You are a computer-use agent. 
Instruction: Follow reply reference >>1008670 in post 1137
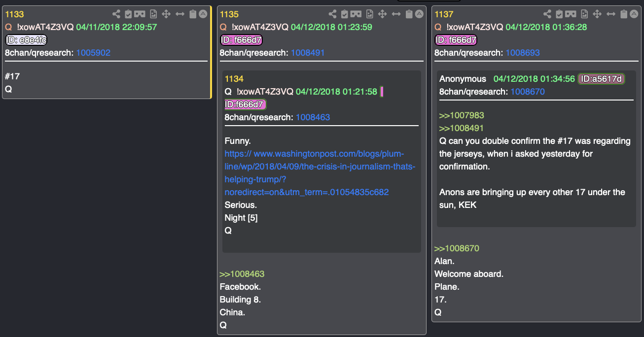457,248
